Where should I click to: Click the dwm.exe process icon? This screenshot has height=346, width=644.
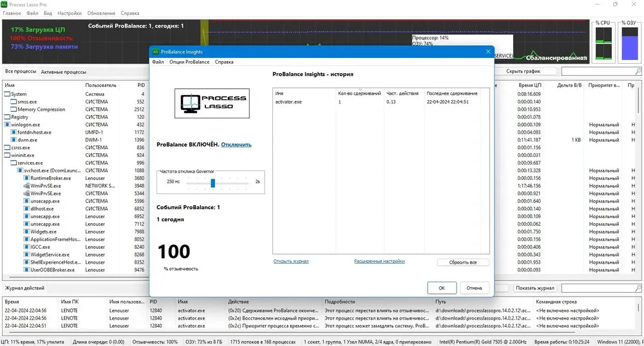point(14,140)
